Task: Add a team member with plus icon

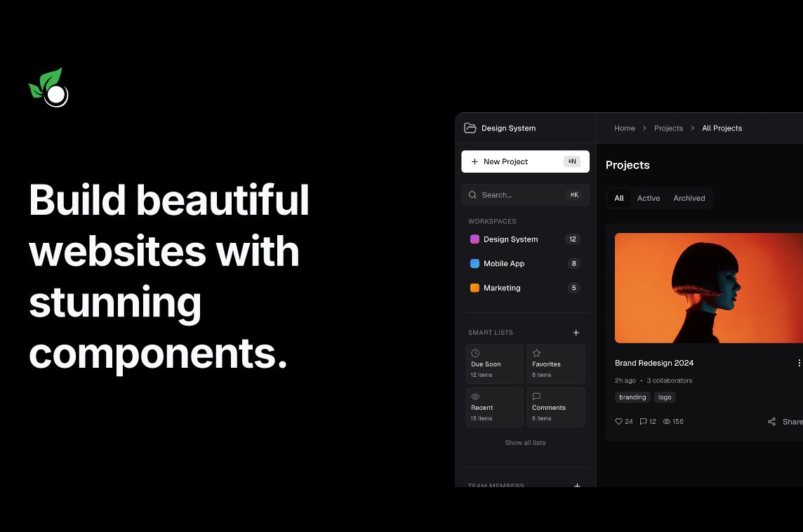Action: 577,484
